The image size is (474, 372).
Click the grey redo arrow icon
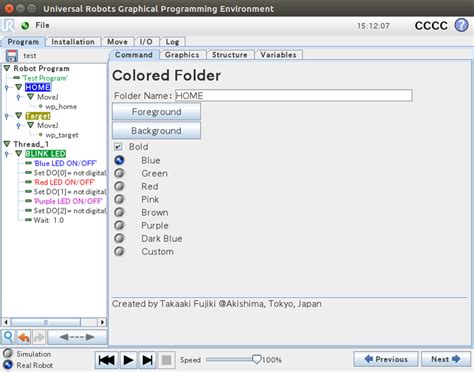click(39, 337)
